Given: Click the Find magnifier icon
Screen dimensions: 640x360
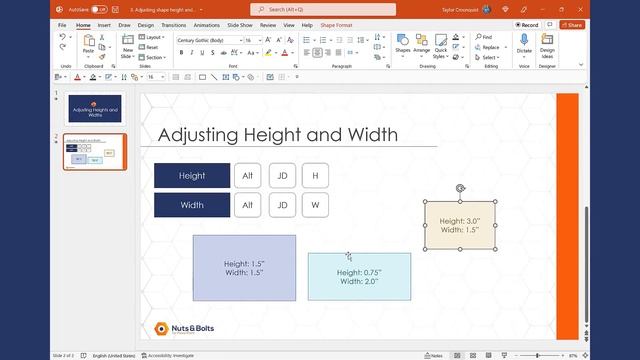Looking at the screenshot, I should tap(478, 37).
